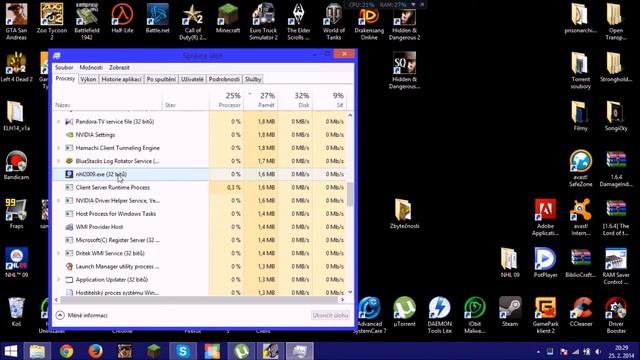
Task: Launch Zoo Tycoon 2 shortcut
Action: click(52, 21)
